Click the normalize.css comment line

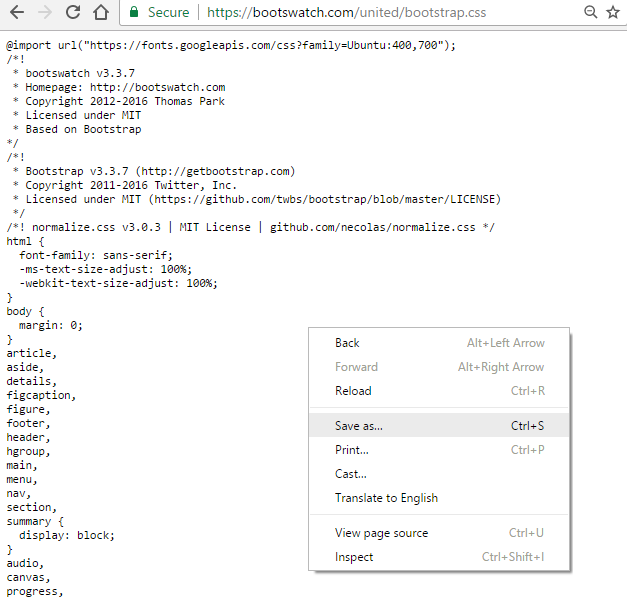point(251,227)
